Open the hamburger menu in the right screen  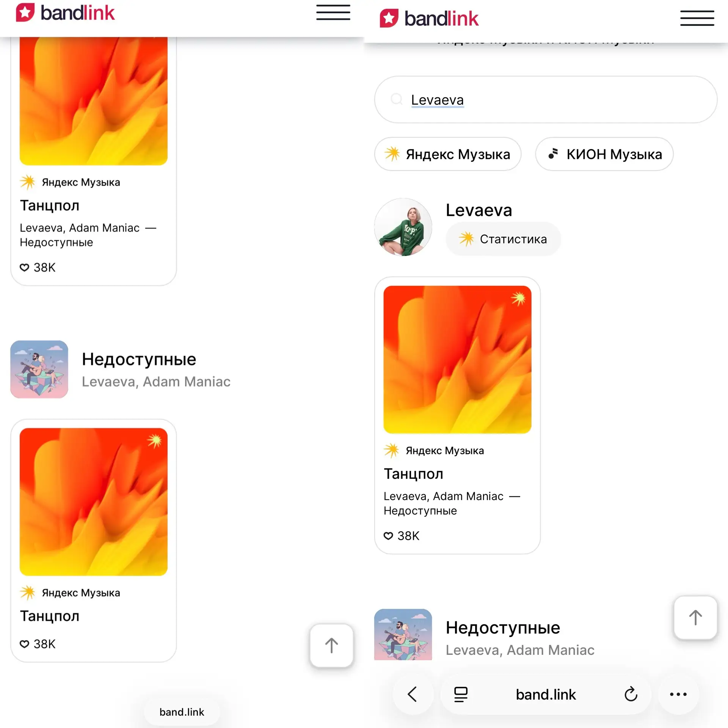697,18
